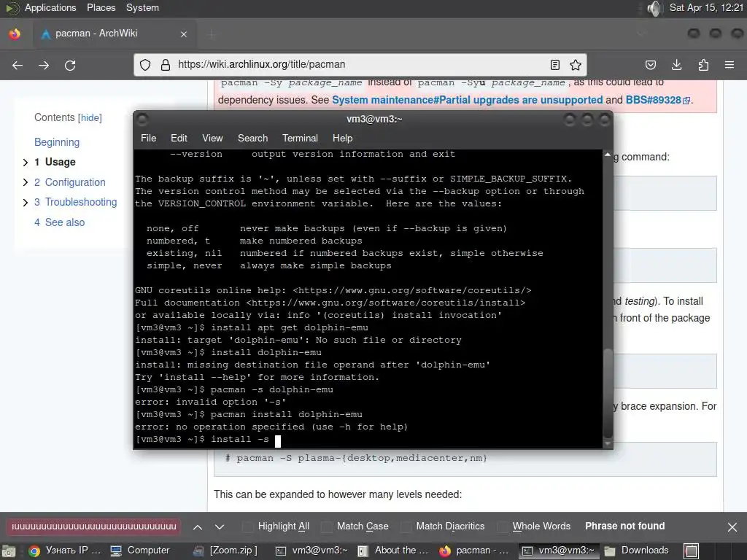The image size is (747, 560).
Task: Hide the Contents sidebar
Action: click(x=90, y=117)
